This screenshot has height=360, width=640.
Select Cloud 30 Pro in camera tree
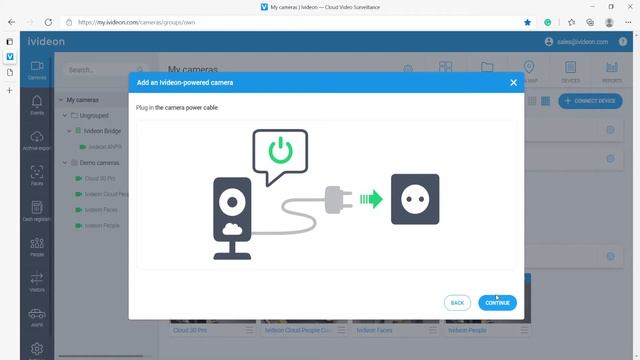click(x=100, y=178)
